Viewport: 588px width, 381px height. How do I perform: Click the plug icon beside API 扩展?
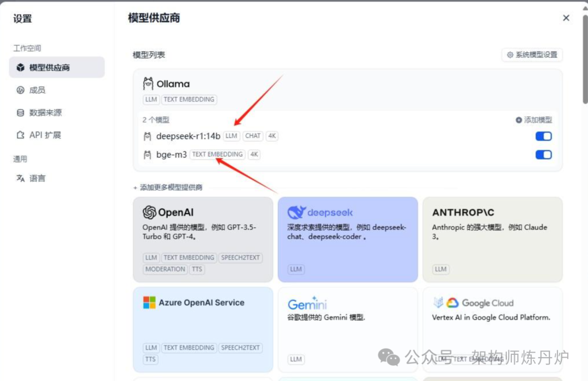pos(21,135)
